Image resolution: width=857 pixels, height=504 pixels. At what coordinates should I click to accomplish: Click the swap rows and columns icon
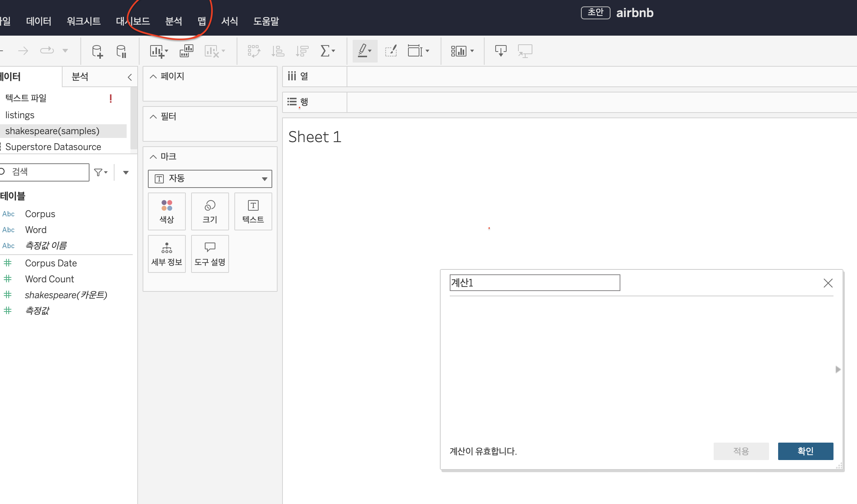(x=254, y=51)
